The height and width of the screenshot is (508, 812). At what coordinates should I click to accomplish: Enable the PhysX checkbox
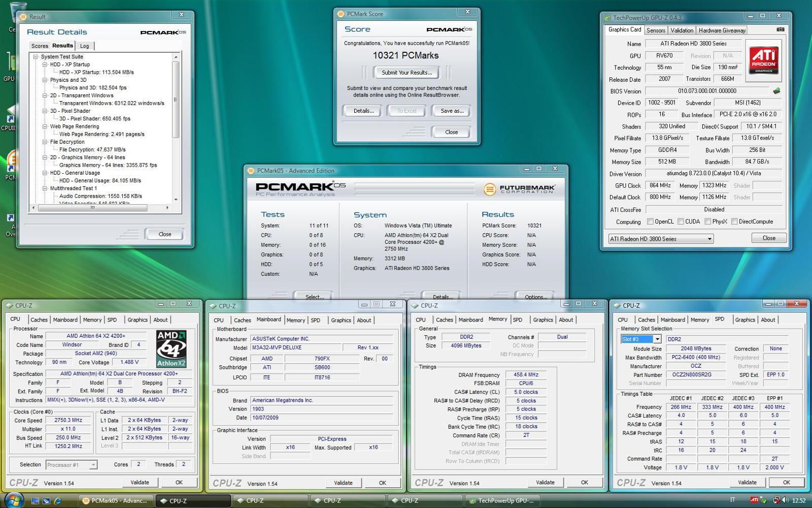pos(707,221)
